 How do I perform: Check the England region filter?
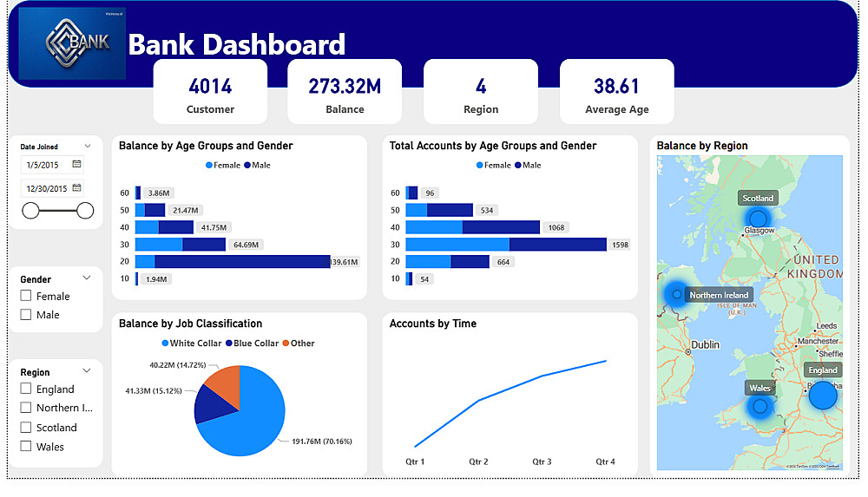pyautogui.click(x=26, y=389)
